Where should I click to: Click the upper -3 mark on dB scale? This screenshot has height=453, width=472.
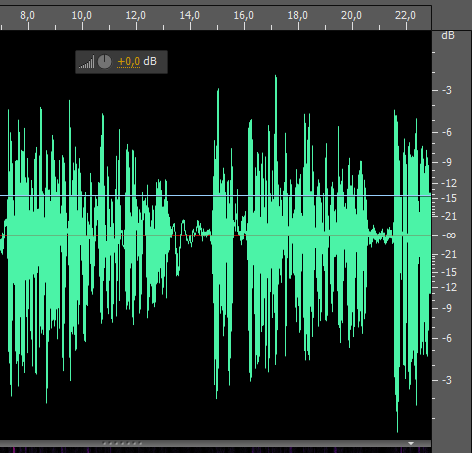pyautogui.click(x=447, y=90)
